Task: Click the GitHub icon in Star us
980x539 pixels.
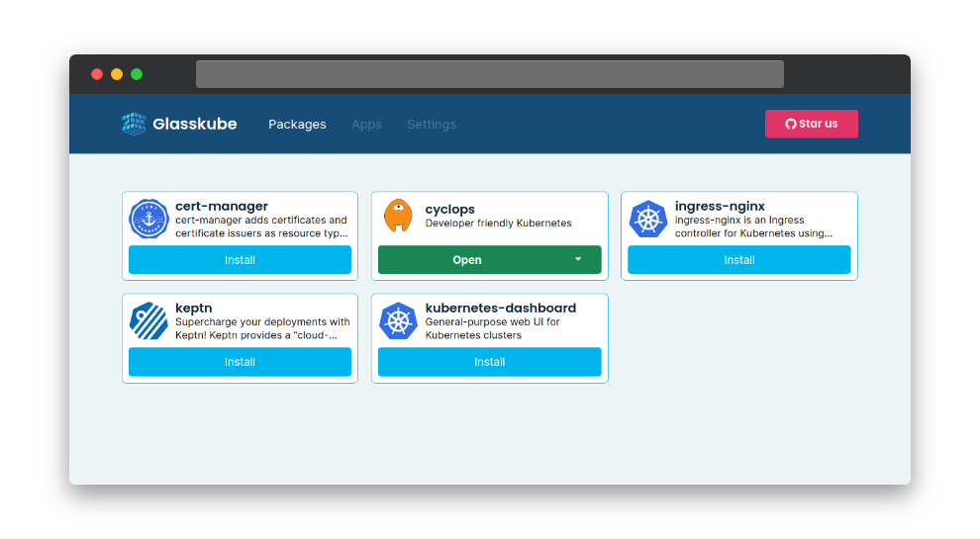Action: click(x=791, y=124)
